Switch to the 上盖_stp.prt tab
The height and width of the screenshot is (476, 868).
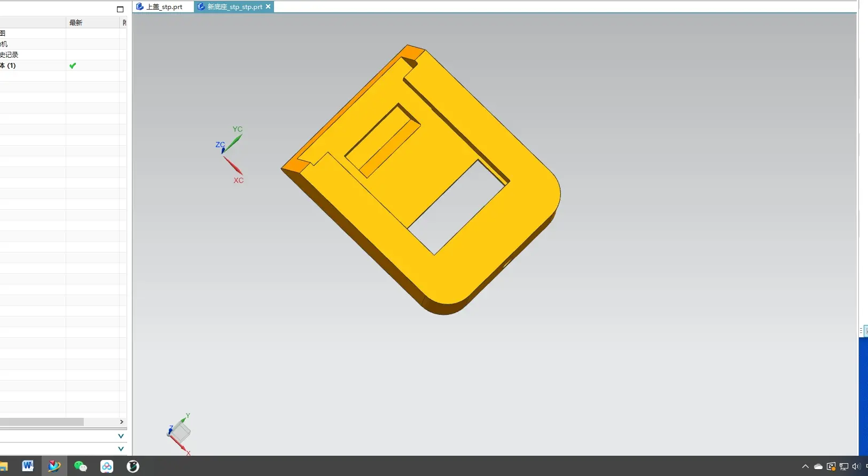[164, 7]
